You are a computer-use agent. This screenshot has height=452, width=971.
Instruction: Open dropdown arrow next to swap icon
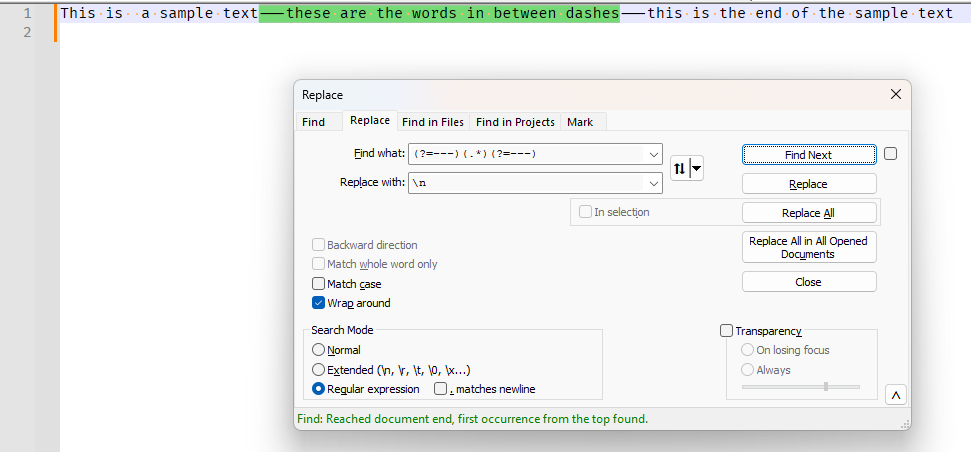tap(696, 169)
